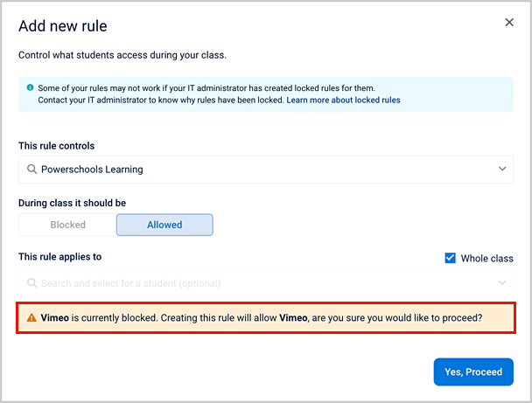Click the orange warning triangle icon
Image resolution: width=532 pixels, height=403 pixels.
point(31,318)
